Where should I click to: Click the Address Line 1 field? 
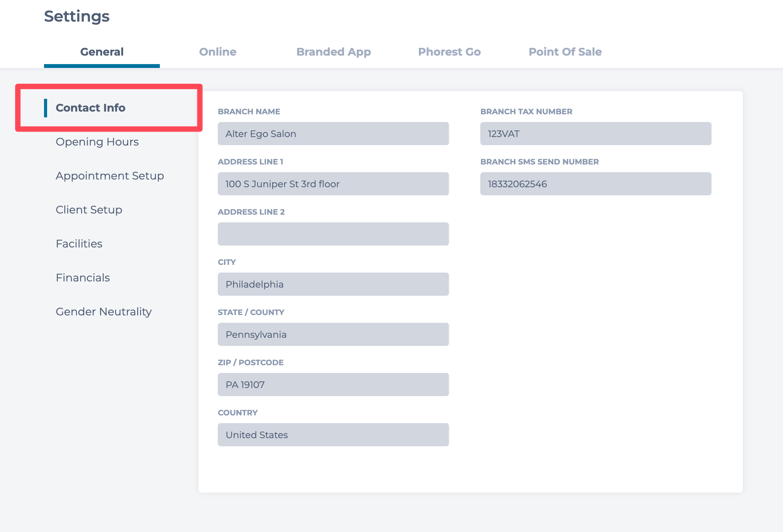tap(333, 184)
